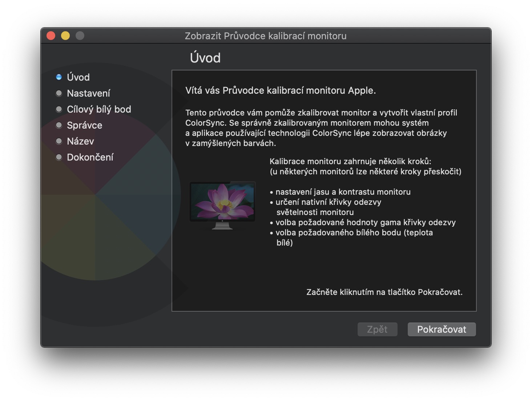
Task: Click the bullet volba požadovaného bílého bodu
Action: [x=351, y=238]
